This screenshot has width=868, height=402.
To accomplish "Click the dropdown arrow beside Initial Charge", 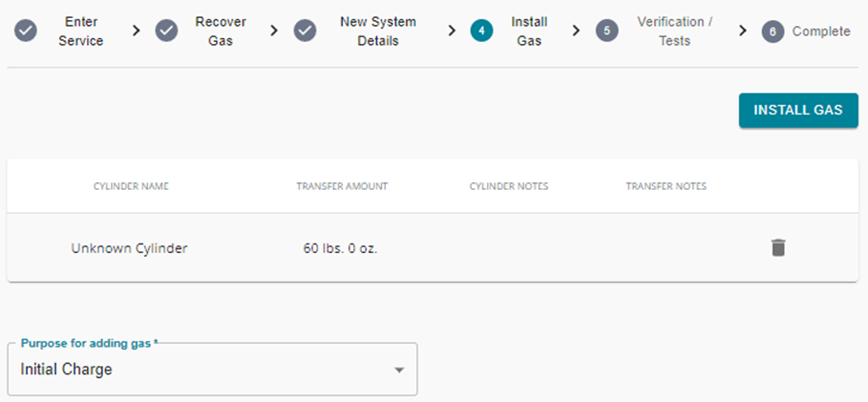I will pos(399,370).
